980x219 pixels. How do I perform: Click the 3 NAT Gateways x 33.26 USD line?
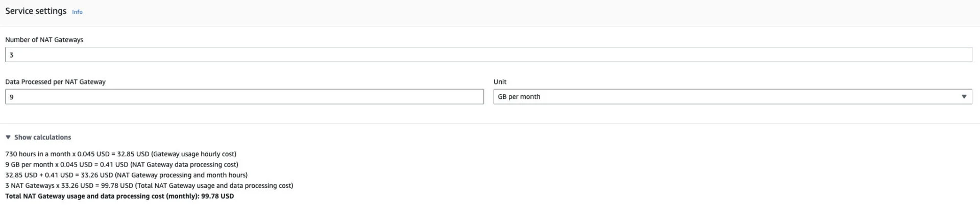pos(149,185)
